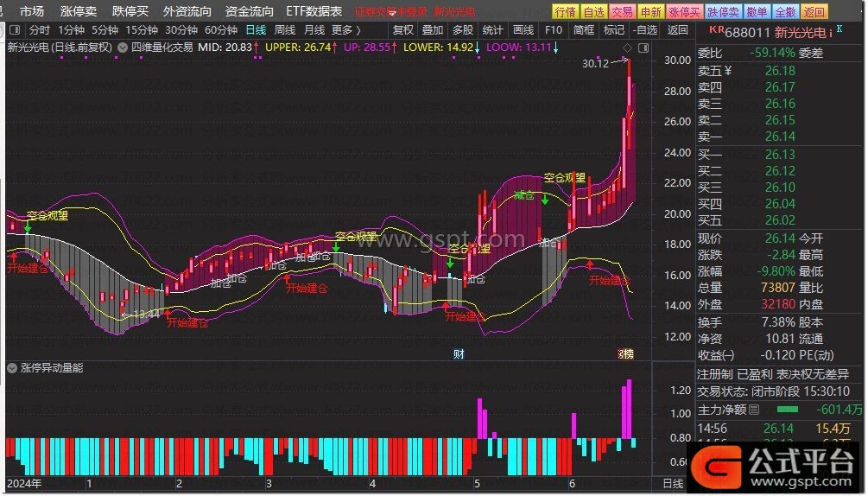This screenshot has width=868, height=496.
Task: Click the 画线 drawing toolbar button
Action: [523, 30]
